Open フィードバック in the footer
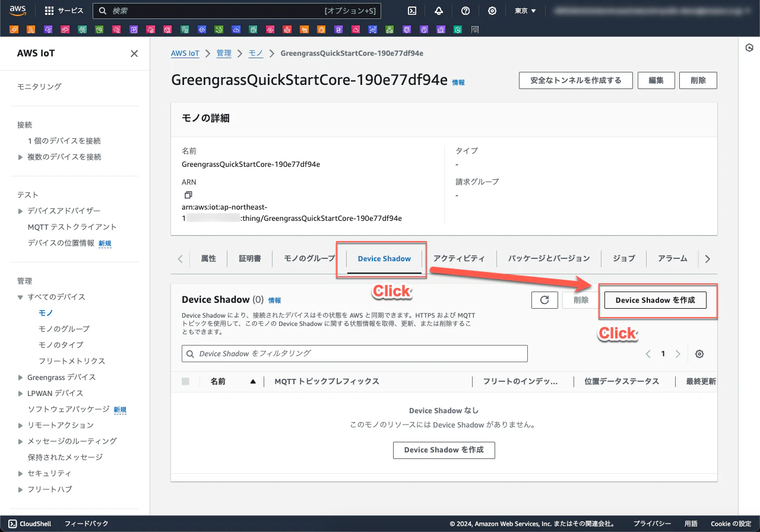The width and height of the screenshot is (760, 532). [87, 524]
